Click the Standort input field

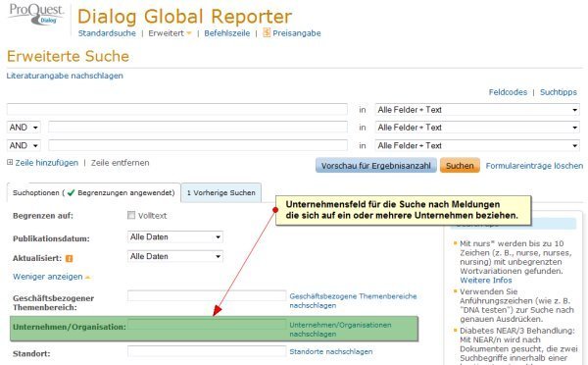[x=207, y=351]
